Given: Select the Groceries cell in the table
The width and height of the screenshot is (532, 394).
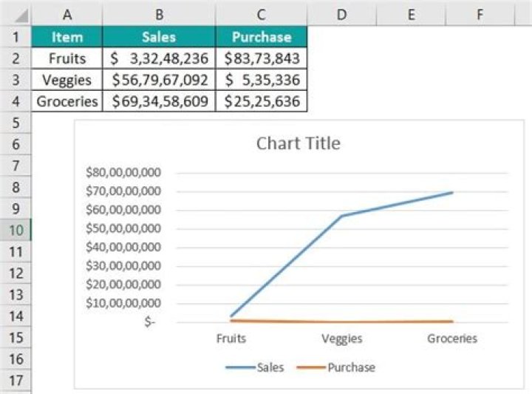Looking at the screenshot, I should (x=66, y=101).
